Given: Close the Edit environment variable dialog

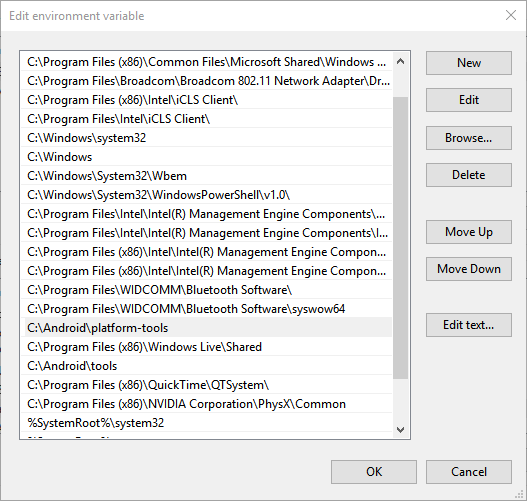Looking at the screenshot, I should coord(511,15).
